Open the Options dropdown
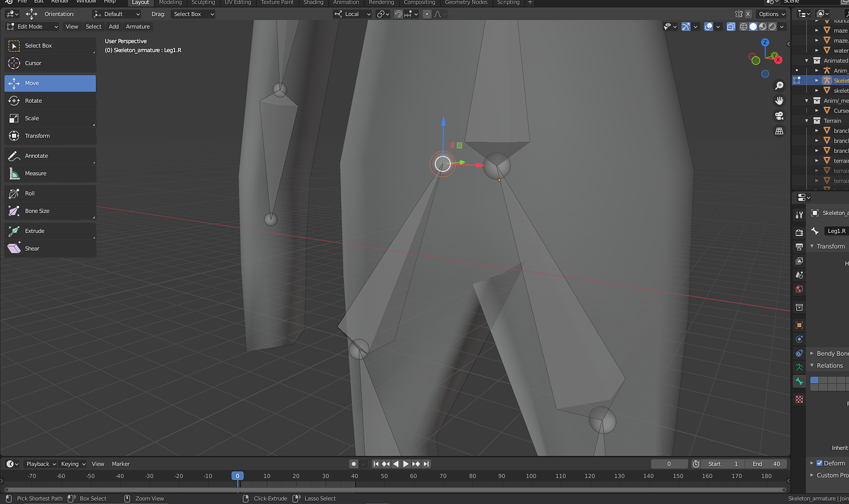849x504 pixels. pyautogui.click(x=771, y=14)
